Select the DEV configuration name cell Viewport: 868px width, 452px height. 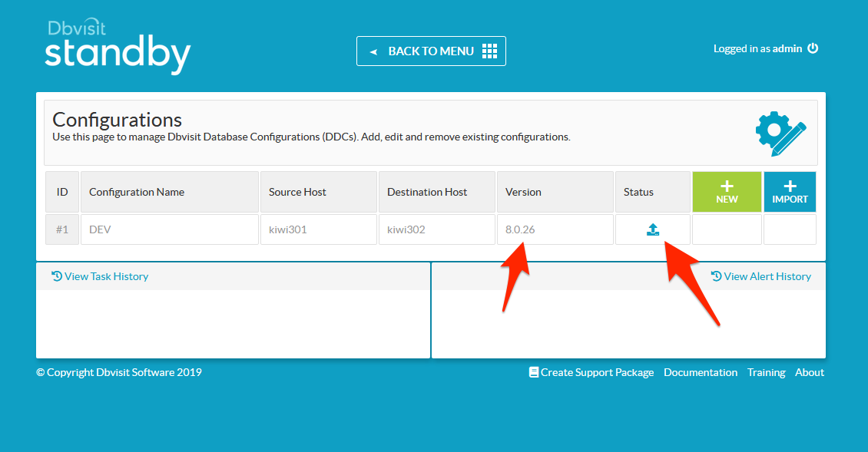coord(170,229)
